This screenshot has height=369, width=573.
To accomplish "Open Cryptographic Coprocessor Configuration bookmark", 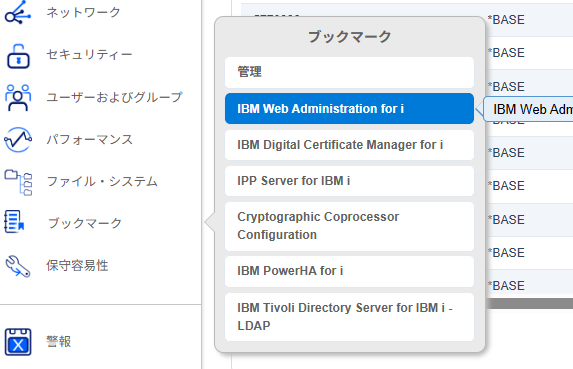I will (x=349, y=226).
